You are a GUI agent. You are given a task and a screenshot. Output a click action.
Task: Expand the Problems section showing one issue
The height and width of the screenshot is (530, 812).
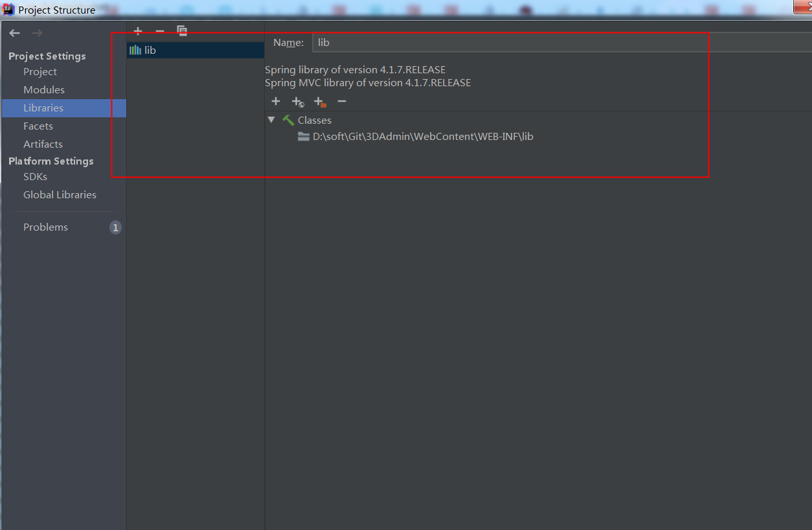45,227
